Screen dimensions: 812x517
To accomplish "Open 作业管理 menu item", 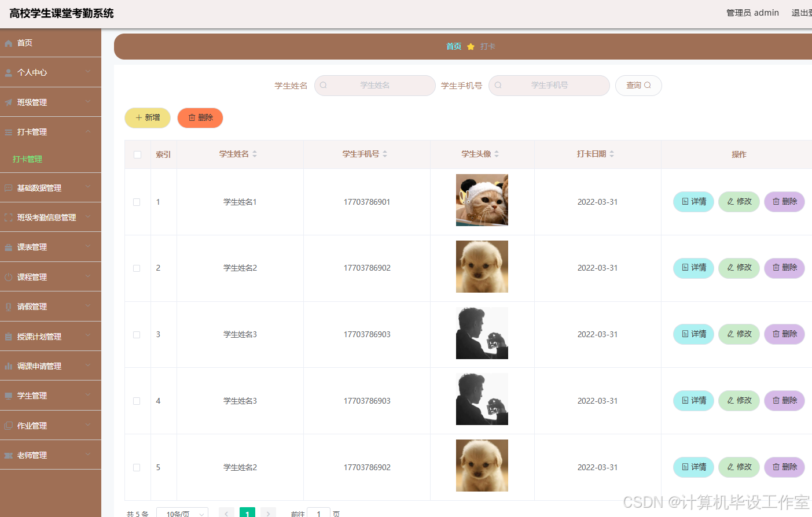I will [50, 426].
